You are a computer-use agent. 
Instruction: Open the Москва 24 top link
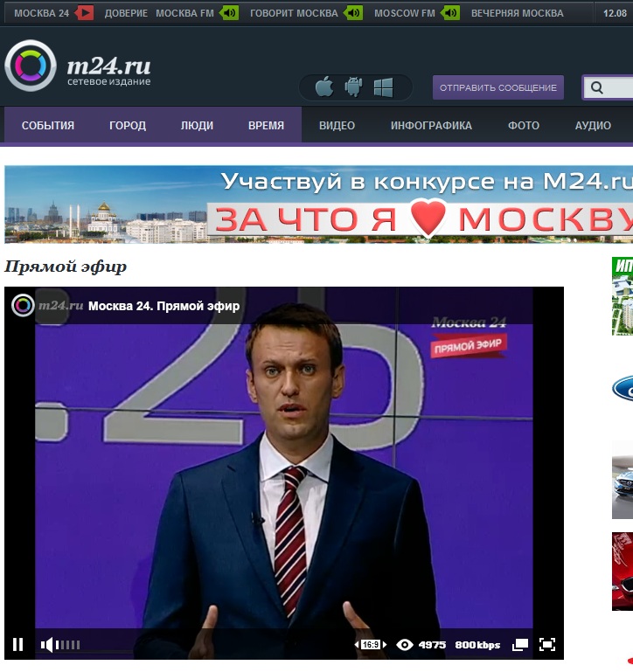pos(42,13)
